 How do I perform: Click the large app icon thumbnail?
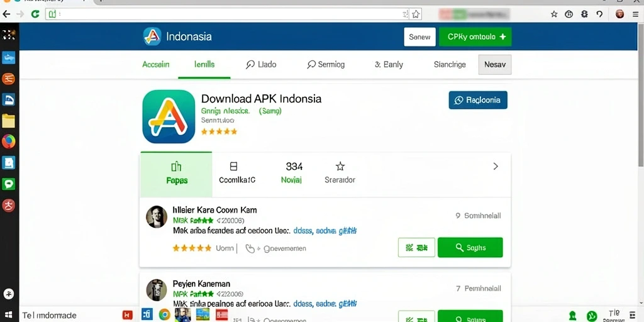click(x=169, y=116)
